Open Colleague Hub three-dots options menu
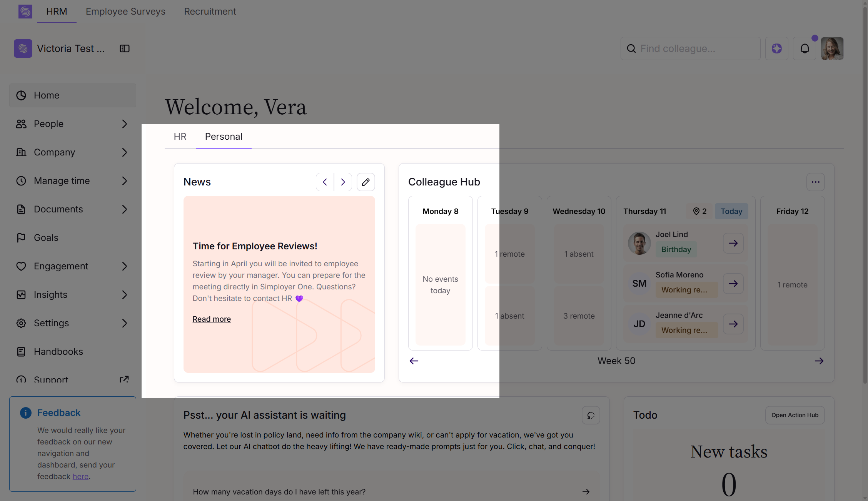868x501 pixels. 815,182
